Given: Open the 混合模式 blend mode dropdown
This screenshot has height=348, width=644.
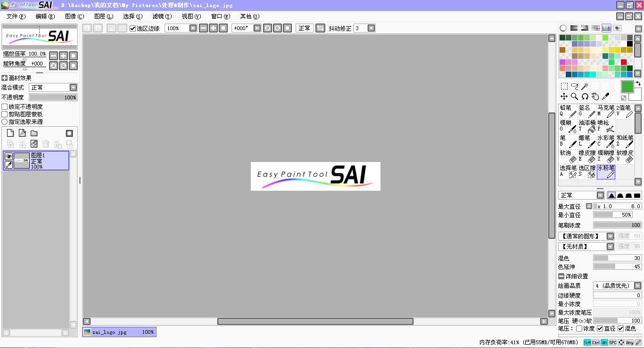Looking at the screenshot, I should pos(73,88).
